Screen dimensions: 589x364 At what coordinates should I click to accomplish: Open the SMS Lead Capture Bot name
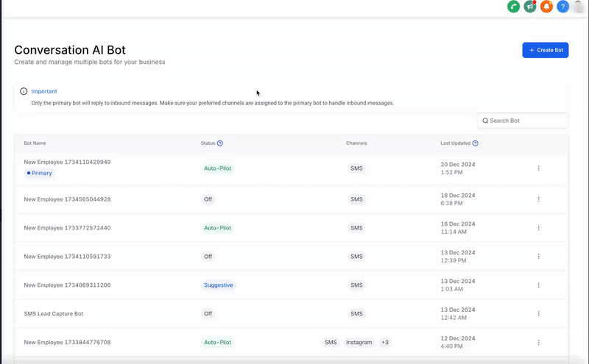coord(54,314)
